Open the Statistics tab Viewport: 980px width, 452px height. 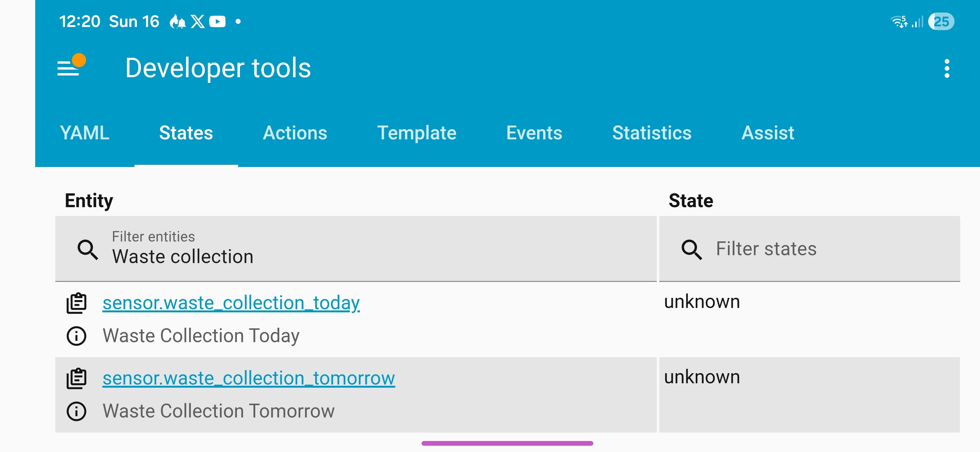tap(652, 133)
